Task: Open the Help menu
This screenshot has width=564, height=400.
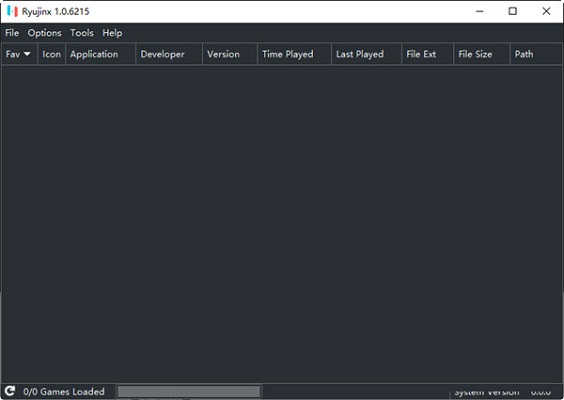Action: (112, 33)
